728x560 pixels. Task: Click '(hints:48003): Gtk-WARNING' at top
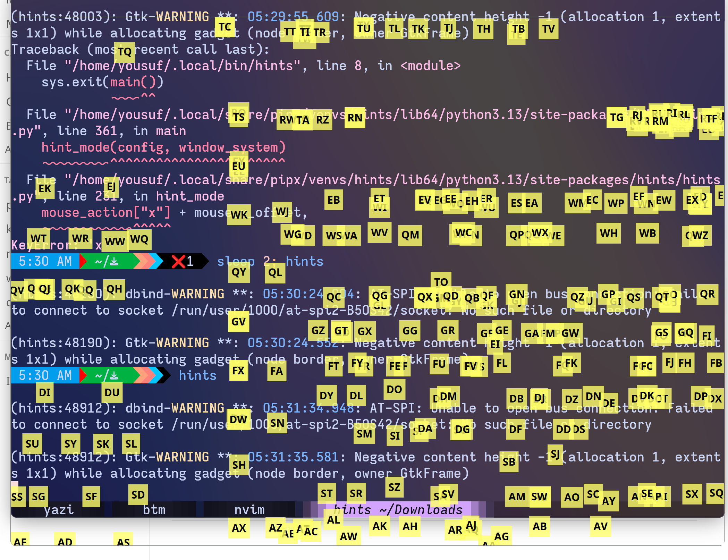(110, 17)
